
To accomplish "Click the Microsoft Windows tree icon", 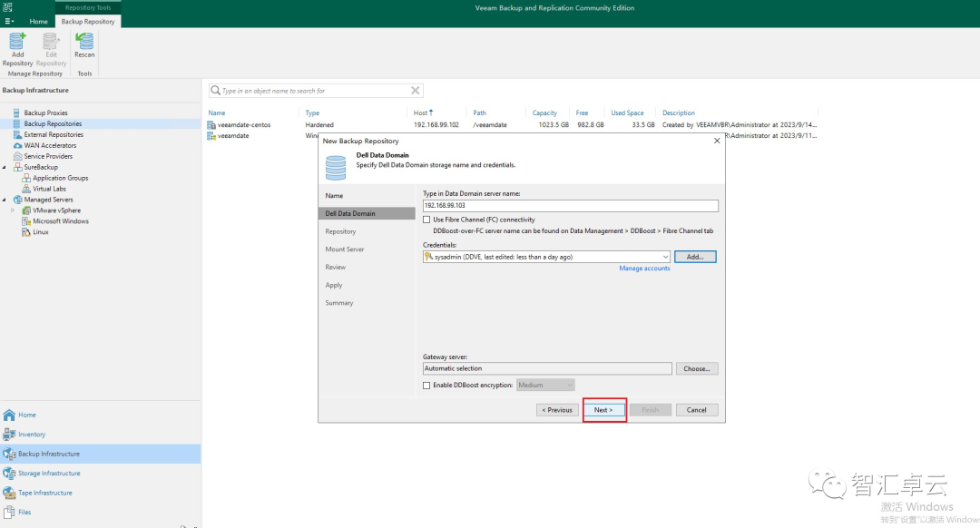I will pyautogui.click(x=25, y=221).
